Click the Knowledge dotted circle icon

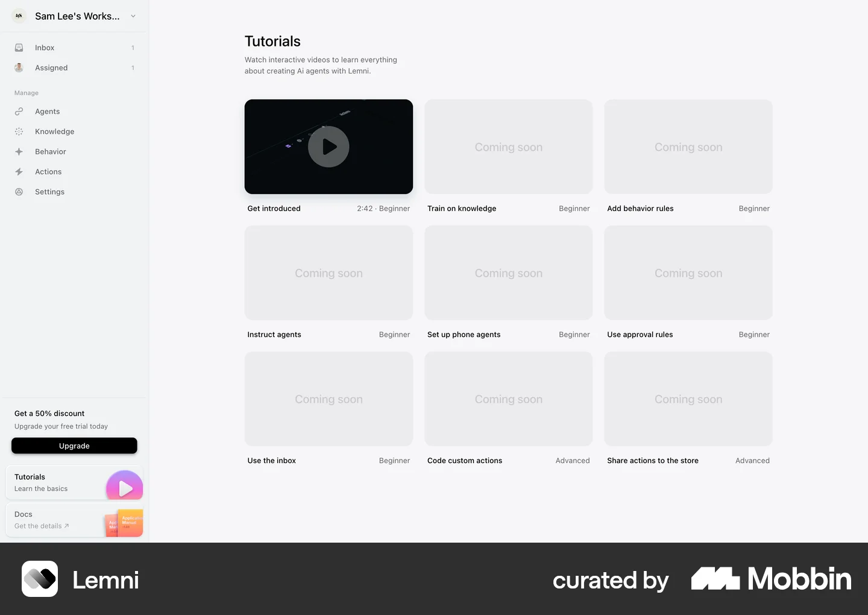[x=19, y=131]
